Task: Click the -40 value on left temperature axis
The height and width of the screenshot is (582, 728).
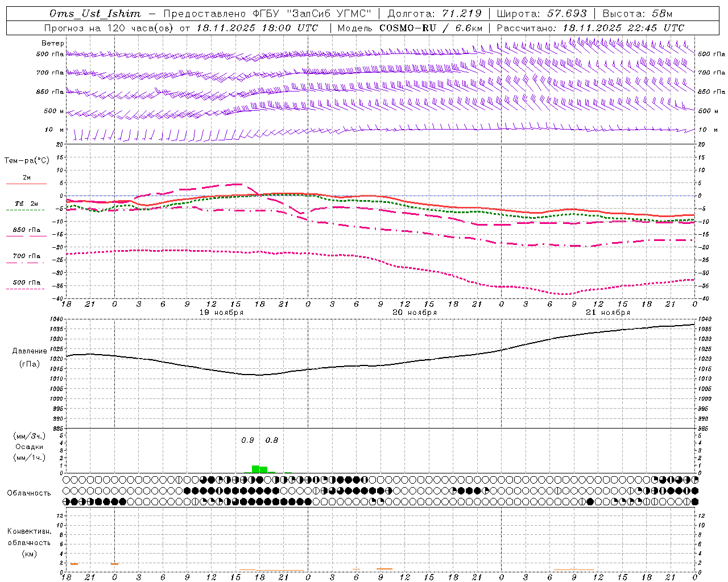Action: click(x=59, y=298)
